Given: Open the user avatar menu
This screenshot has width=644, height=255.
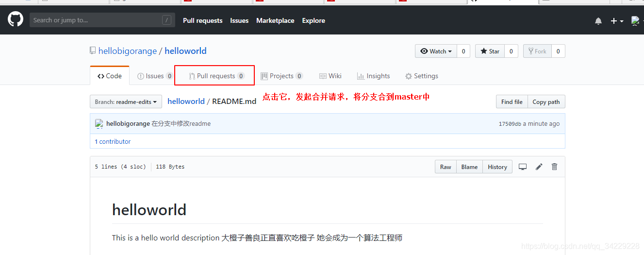Looking at the screenshot, I should [x=635, y=21].
